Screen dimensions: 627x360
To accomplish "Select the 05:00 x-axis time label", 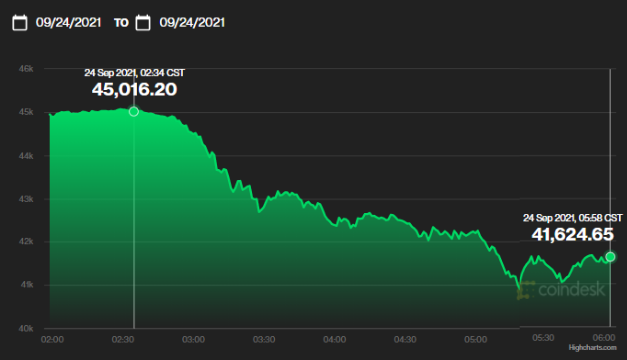I will 476,340.
